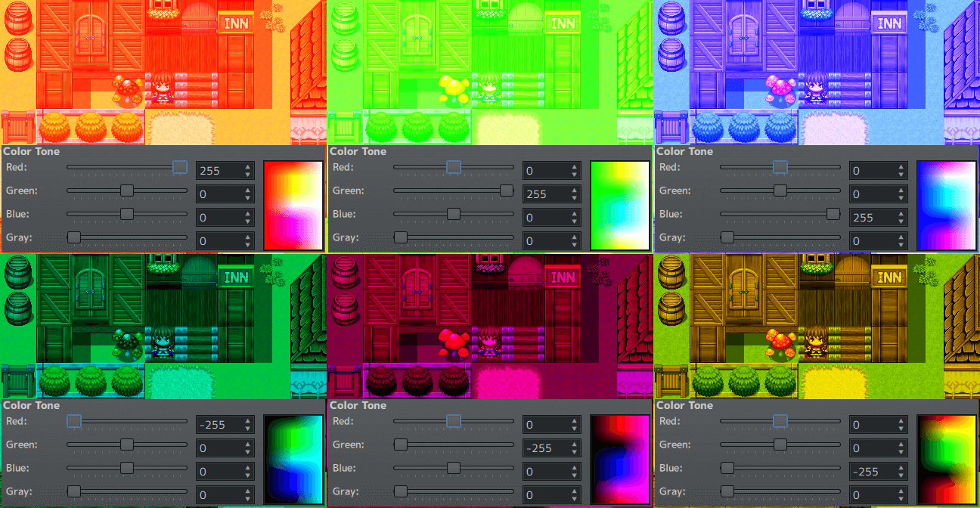Focus the Green value field showing -255

[551, 448]
